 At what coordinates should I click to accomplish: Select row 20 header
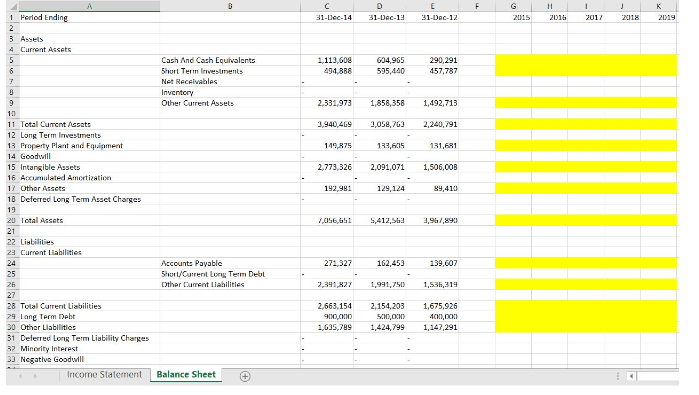tap(12, 220)
